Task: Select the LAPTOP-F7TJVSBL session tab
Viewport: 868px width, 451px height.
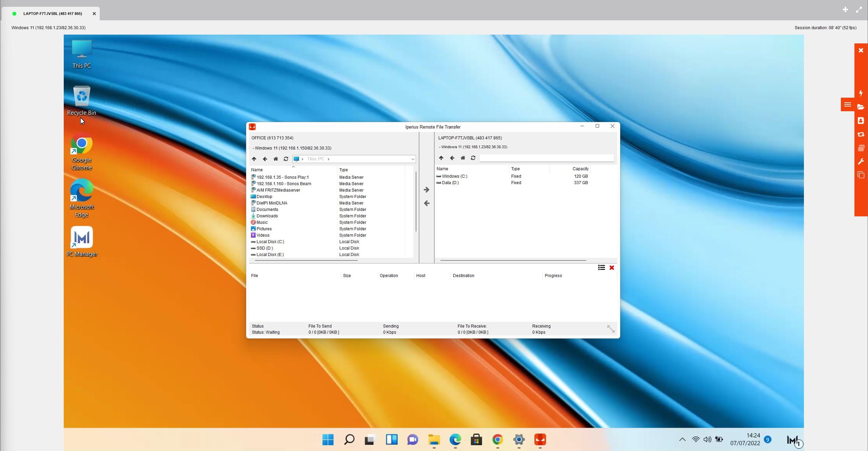Action: (53, 14)
